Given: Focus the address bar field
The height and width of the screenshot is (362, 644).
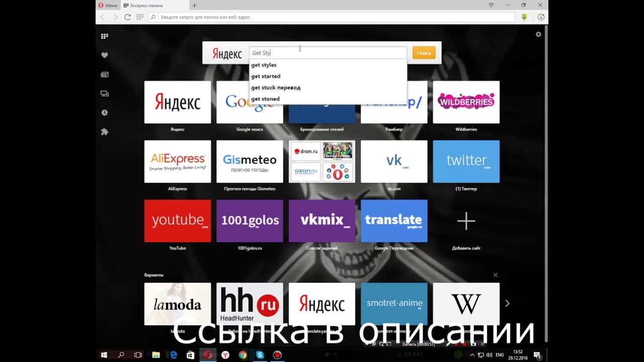Looking at the screenshot, I should pyautogui.click(x=331, y=17).
